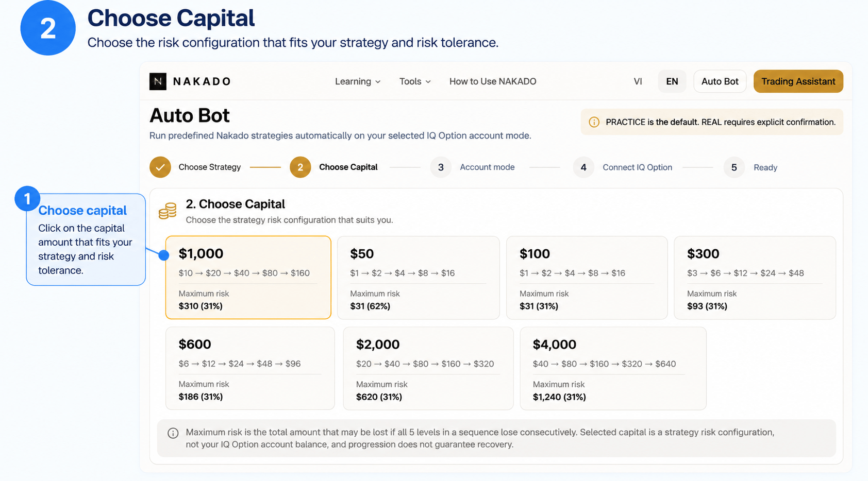Click the "$10 → $20 → $40 → $80 → $160" sequence
Viewport: 868px width, 481px height.
244,273
